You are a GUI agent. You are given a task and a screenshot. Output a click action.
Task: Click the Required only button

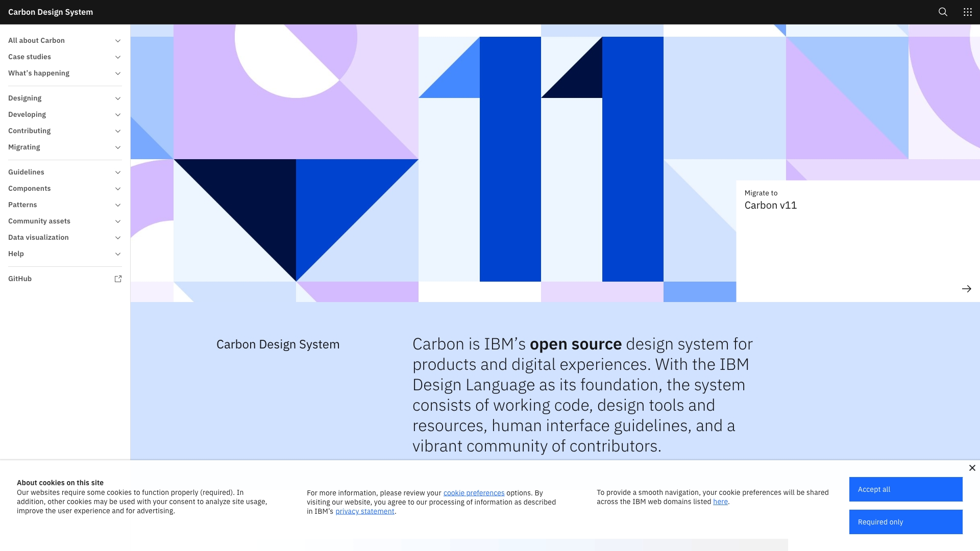(x=905, y=522)
